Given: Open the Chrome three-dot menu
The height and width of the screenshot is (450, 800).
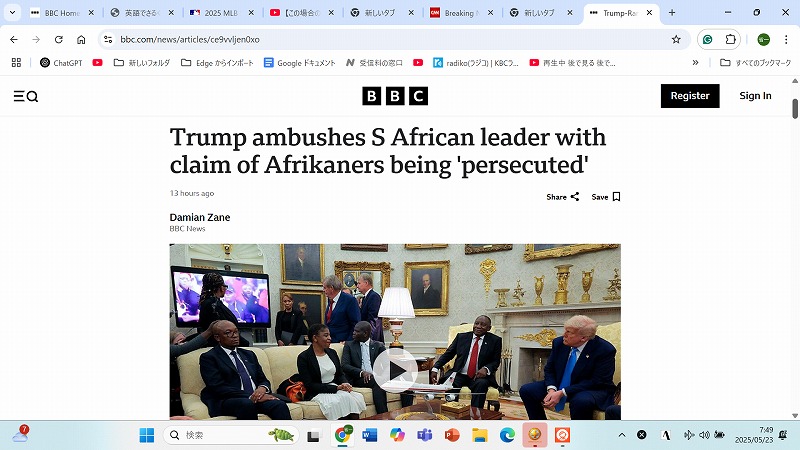Looking at the screenshot, I should (x=786, y=39).
